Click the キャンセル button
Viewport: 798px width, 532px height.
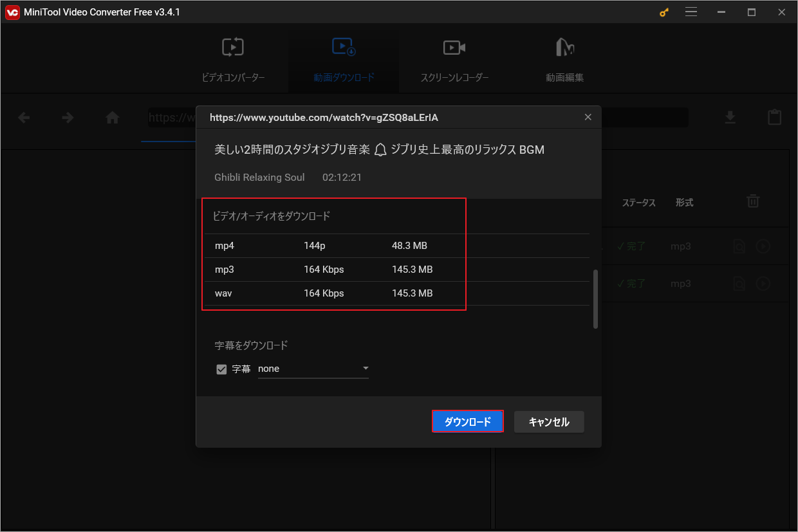(549, 422)
